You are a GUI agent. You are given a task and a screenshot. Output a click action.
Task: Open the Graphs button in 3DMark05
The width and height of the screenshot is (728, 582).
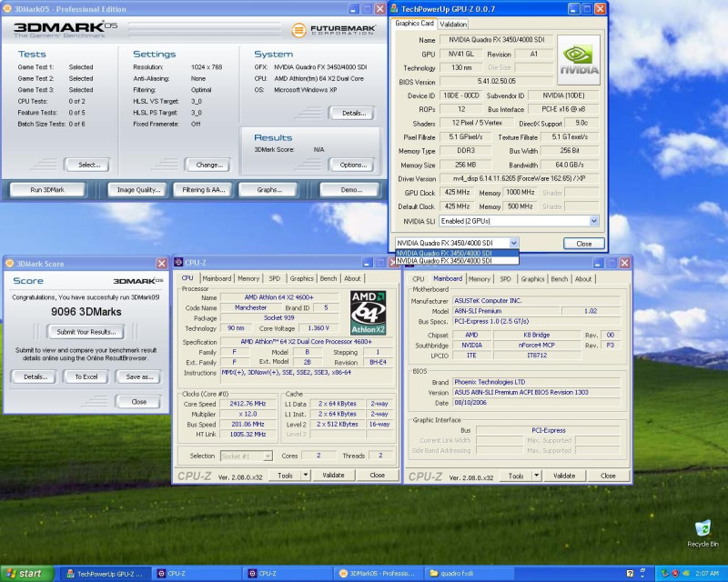pyautogui.click(x=268, y=190)
